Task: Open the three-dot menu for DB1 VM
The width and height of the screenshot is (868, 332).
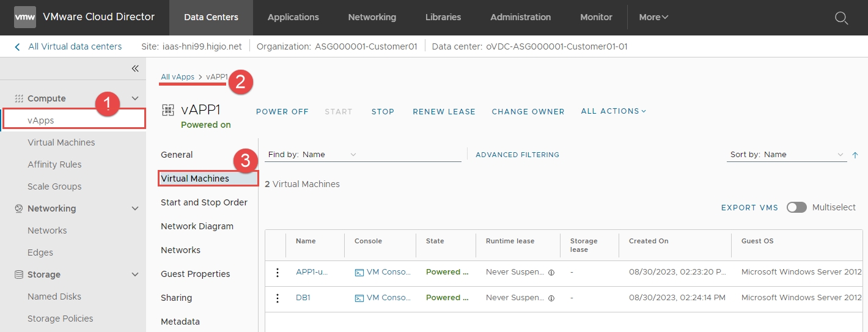Action: click(278, 298)
